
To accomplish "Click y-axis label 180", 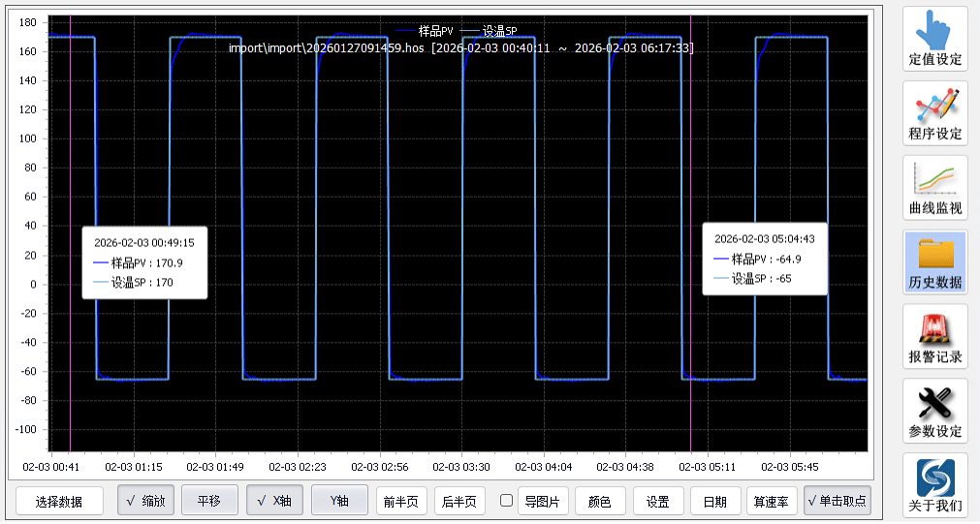I will (28, 22).
